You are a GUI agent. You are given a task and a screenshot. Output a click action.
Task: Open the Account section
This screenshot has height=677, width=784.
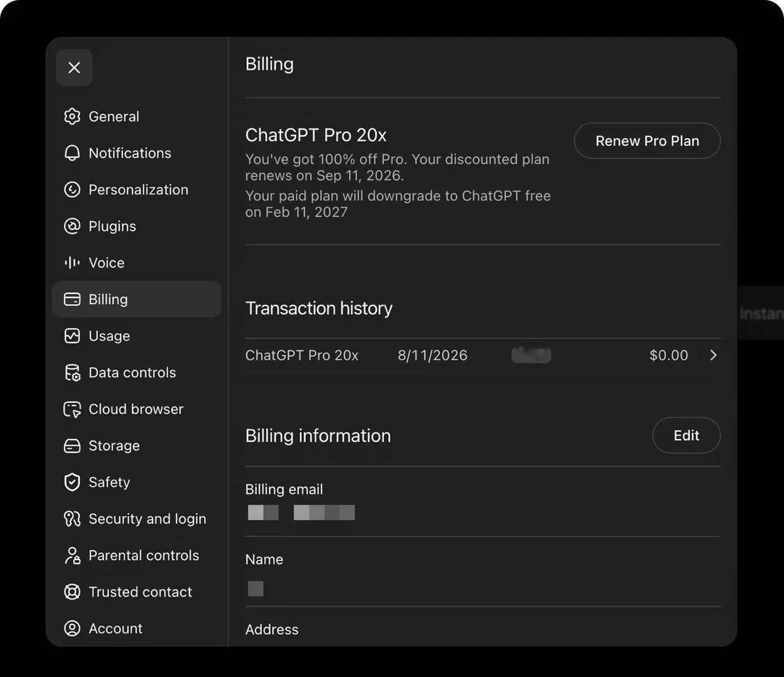coord(136,628)
